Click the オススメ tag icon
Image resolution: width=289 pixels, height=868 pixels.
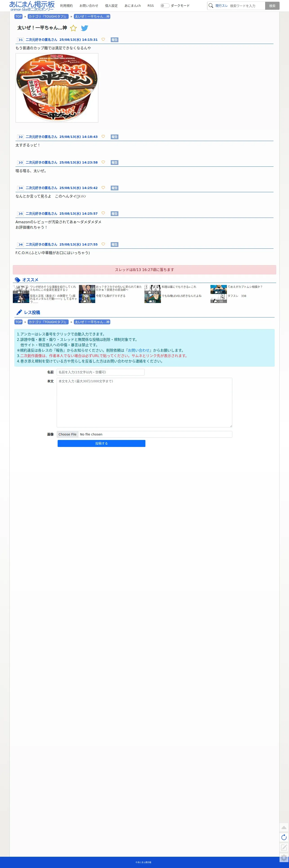pyautogui.click(x=18, y=280)
